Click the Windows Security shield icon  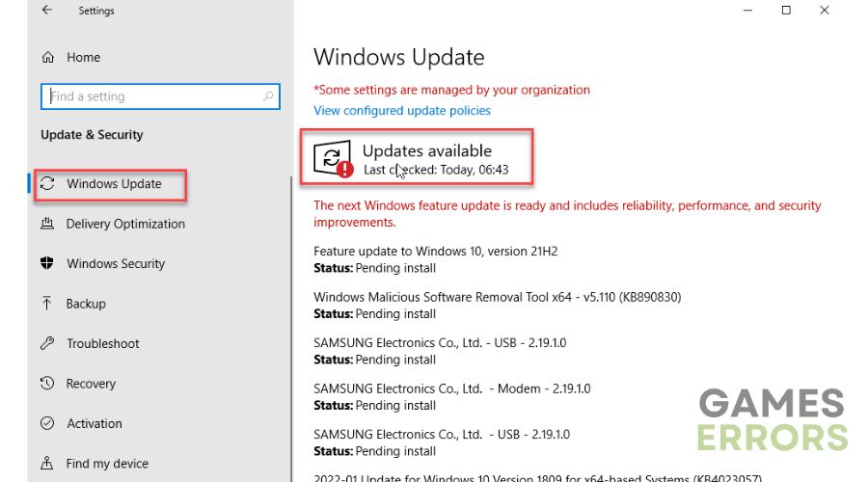[x=47, y=263]
